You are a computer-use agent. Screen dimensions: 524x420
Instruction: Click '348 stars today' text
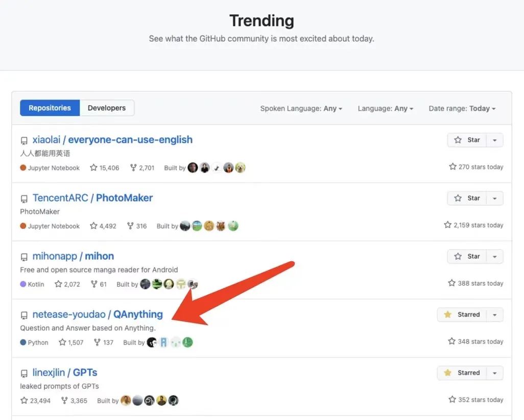tap(480, 341)
